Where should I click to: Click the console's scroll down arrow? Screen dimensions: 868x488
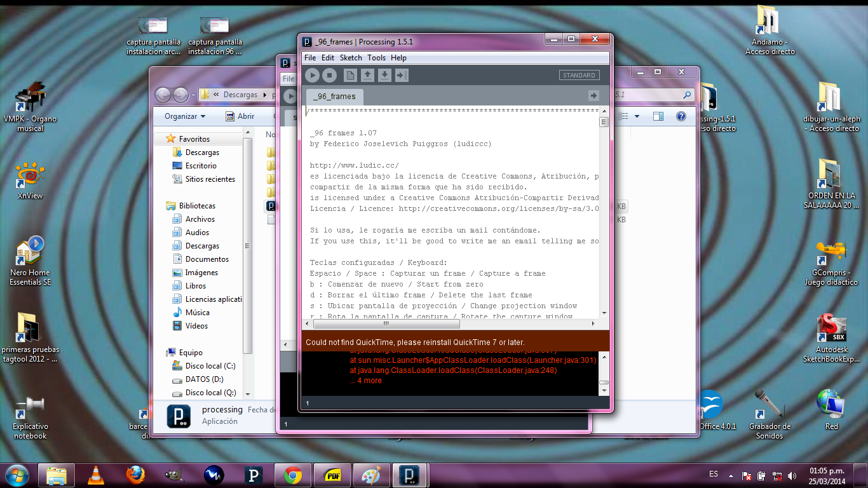(x=604, y=391)
